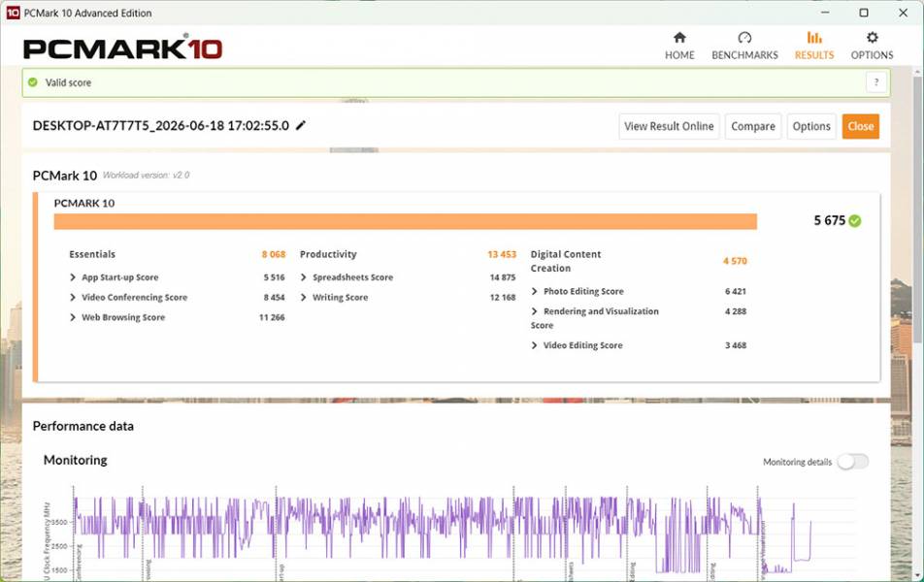Expand Photo Editing Score row
This screenshot has width=924, height=582.
click(x=535, y=292)
